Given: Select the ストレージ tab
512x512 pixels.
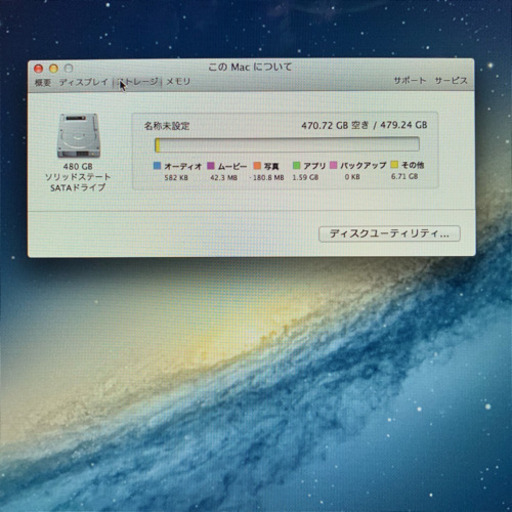Looking at the screenshot, I should click(x=138, y=82).
